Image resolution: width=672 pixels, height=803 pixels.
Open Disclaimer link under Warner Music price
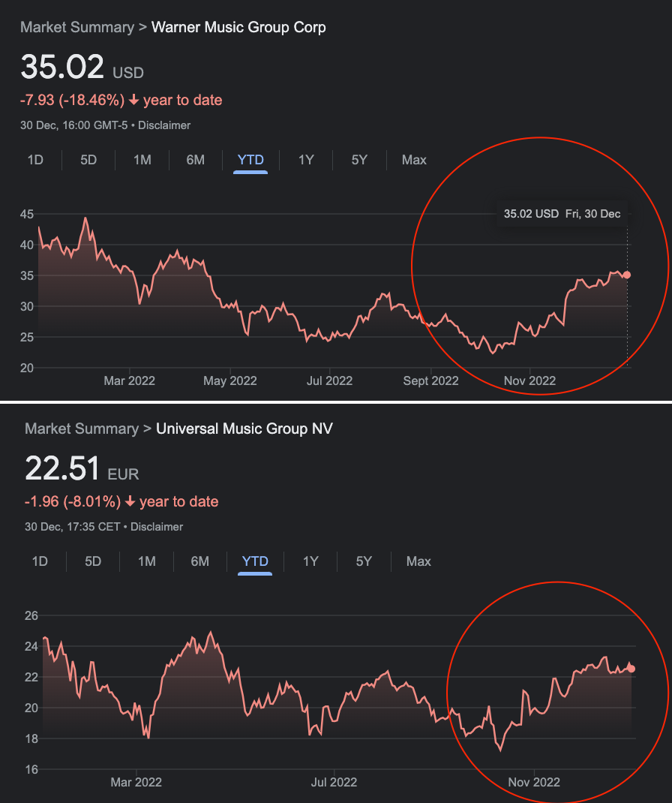[164, 125]
